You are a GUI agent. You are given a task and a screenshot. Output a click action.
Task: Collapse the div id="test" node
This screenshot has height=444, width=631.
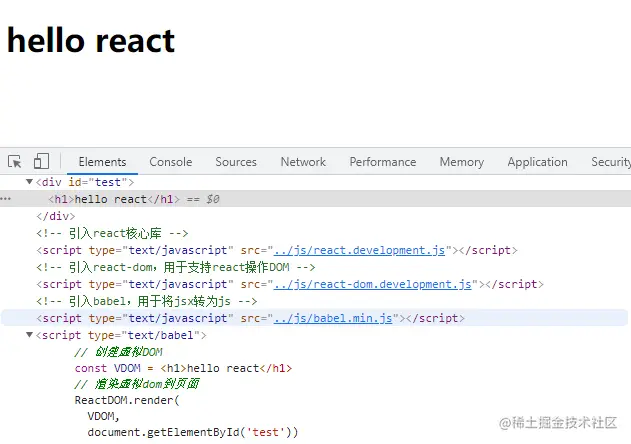29,182
